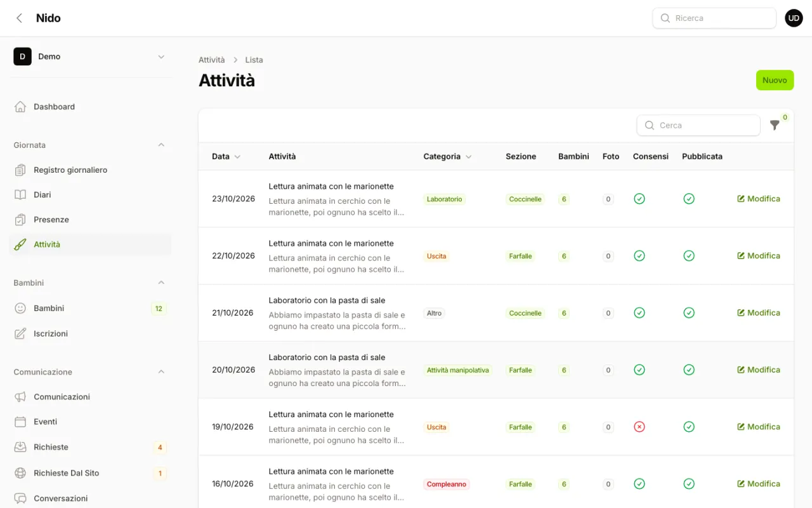
Task: Select Comunicazioni megaphone menu item
Action: click(x=90, y=397)
